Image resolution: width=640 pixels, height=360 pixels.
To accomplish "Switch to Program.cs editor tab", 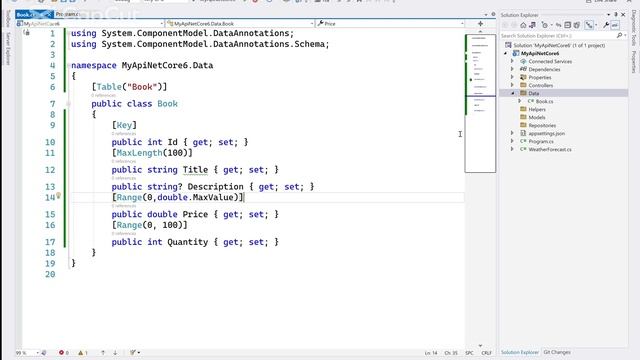I will tap(67, 14).
